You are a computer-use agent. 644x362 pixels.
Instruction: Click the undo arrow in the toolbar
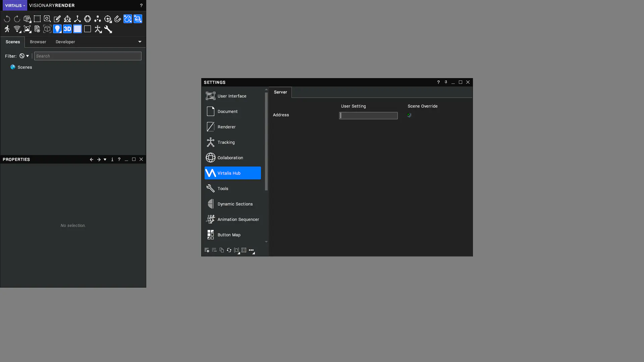click(7, 19)
